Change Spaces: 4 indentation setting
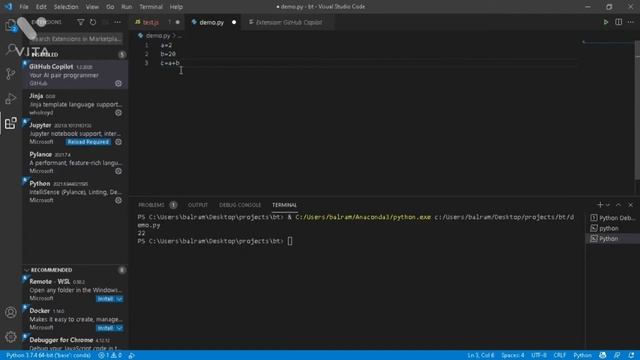The image size is (640, 360). click(x=513, y=356)
